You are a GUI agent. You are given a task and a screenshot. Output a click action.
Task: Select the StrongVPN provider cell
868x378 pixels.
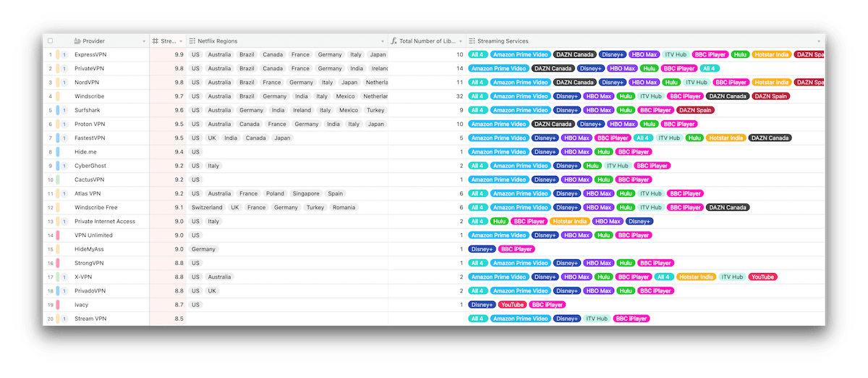[x=110, y=263]
